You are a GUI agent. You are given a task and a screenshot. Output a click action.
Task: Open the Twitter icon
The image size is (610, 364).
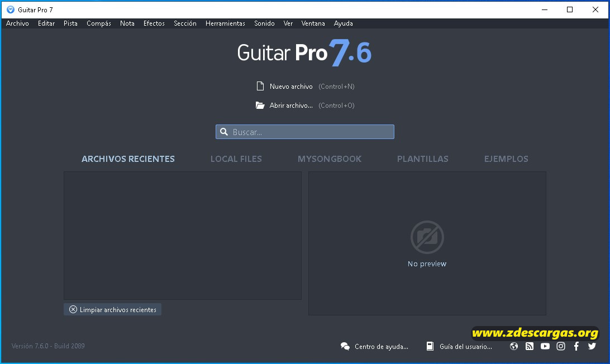(x=592, y=346)
